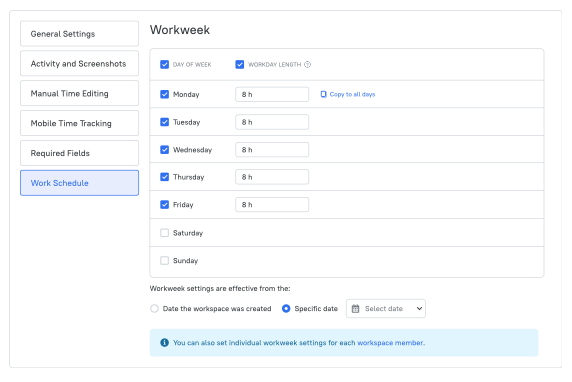Viewport: 572px width, 382px height.
Task: Click the calendar icon in Select date
Action: click(x=355, y=309)
